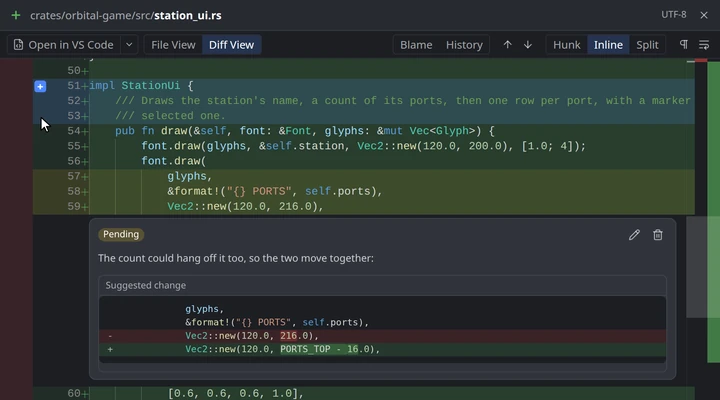Add comment with blue plus on line 51
This screenshot has width=720, height=400.
tap(40, 86)
